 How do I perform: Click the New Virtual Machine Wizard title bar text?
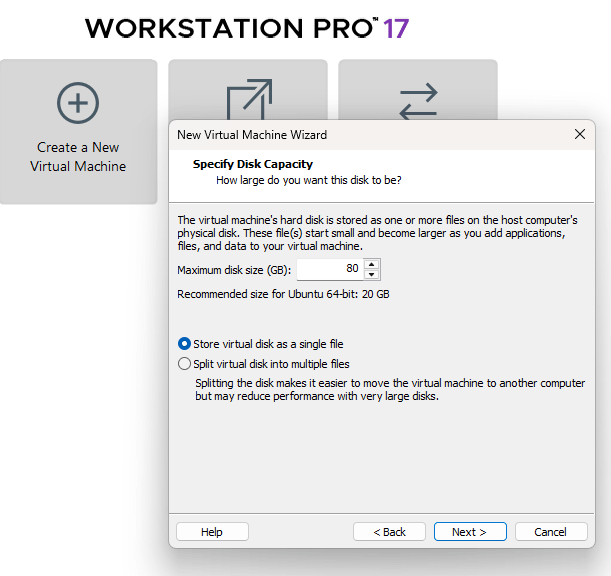[252, 135]
